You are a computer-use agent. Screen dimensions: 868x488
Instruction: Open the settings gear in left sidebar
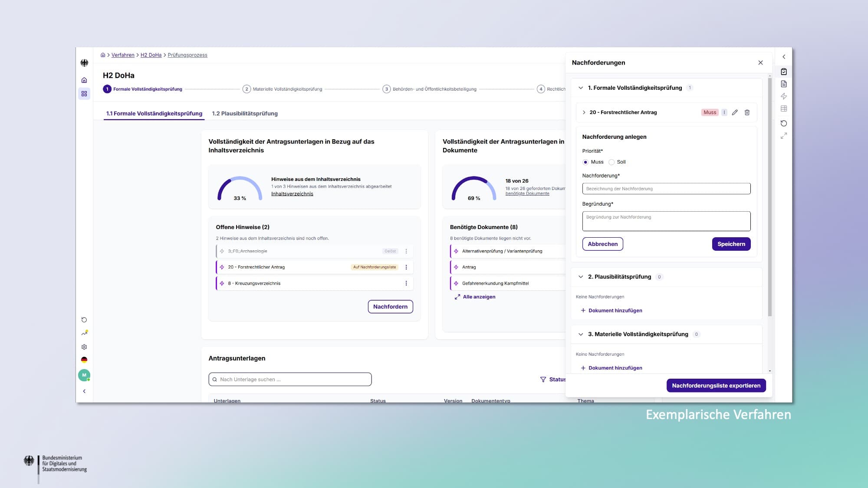(x=84, y=347)
